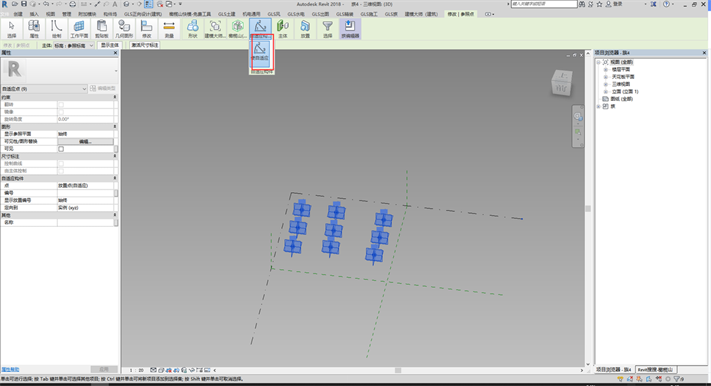Open the 插入 ribbon tab
The height and width of the screenshot is (386, 711).
[34, 14]
